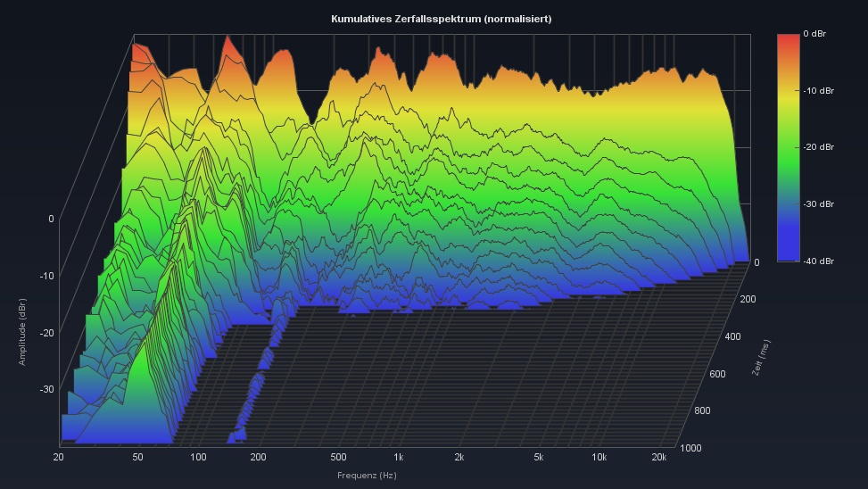Pick the 500 Hz frequency tick label

click(338, 457)
